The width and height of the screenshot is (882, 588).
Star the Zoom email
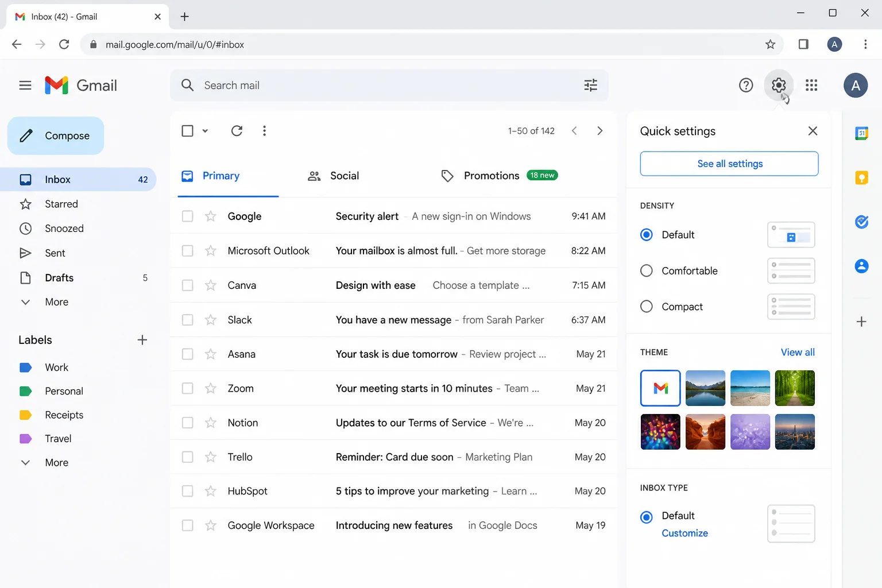(x=211, y=389)
